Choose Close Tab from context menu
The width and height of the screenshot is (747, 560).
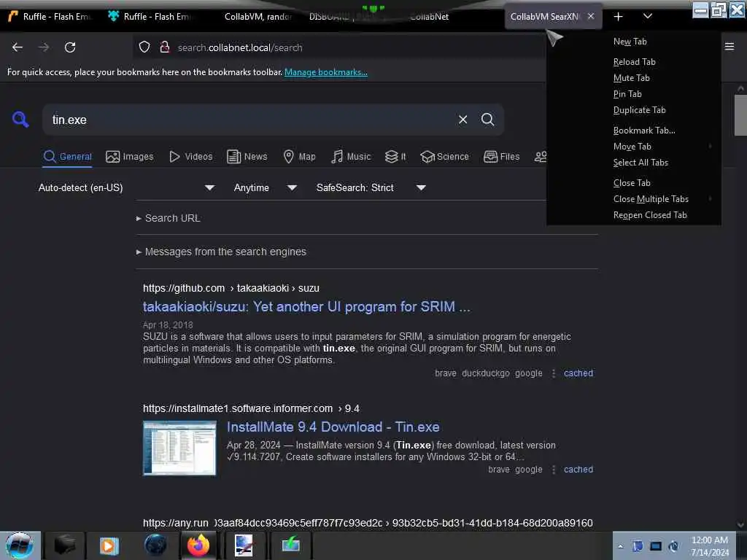[x=634, y=183]
